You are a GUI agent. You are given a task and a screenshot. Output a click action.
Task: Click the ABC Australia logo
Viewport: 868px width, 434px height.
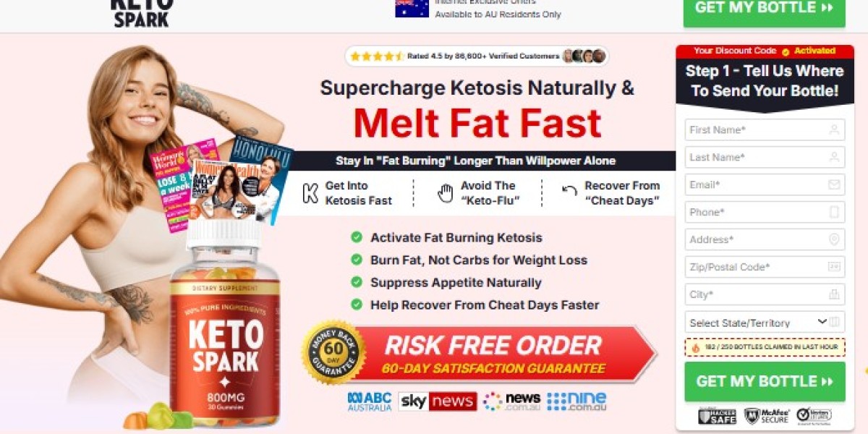click(x=370, y=401)
